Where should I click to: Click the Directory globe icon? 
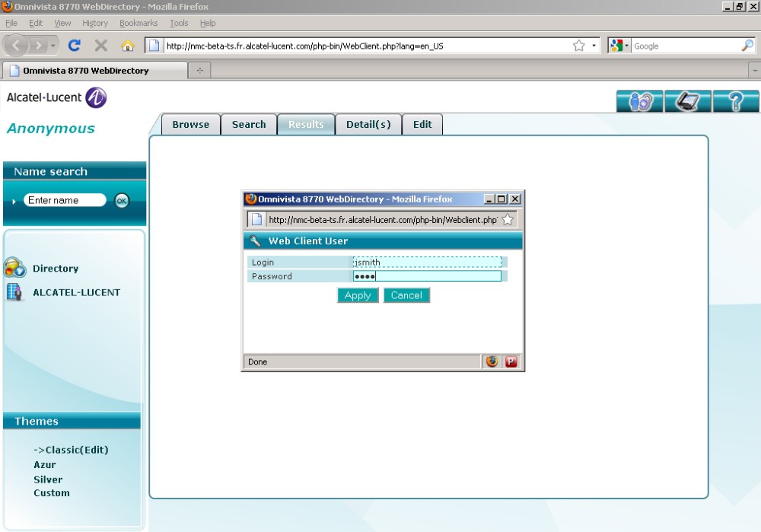point(14,267)
